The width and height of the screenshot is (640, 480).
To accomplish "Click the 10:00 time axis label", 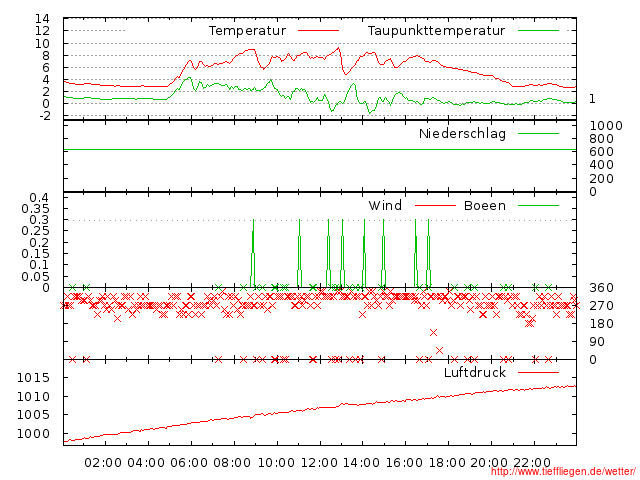I will [276, 463].
